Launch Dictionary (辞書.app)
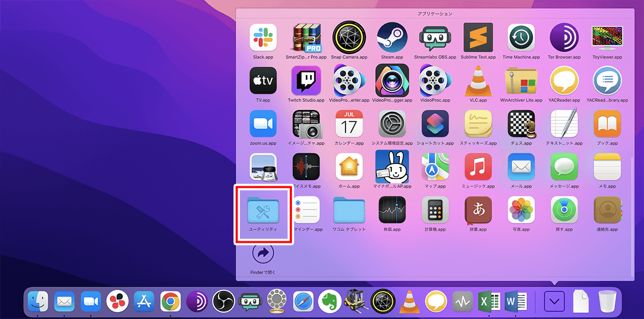Screen dimensions: 644x319 click(478, 209)
